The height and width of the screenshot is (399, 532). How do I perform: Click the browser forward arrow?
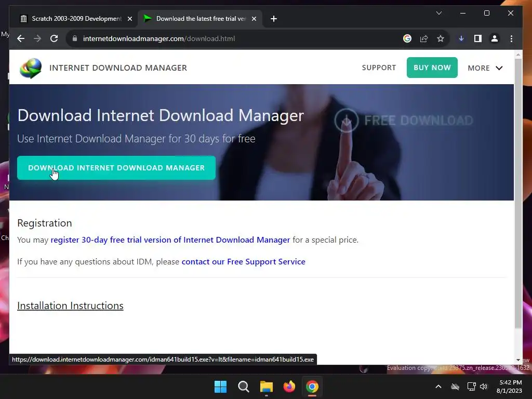[37, 38]
